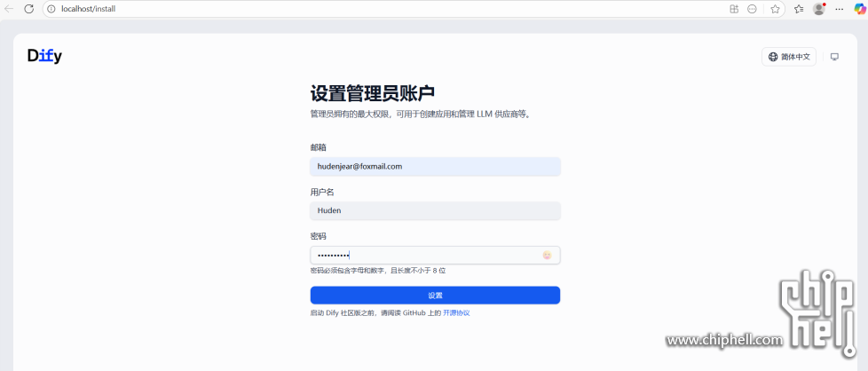Image resolution: width=868 pixels, height=371 pixels.
Task: Click the 设置管理员账户 heading text
Action: tap(372, 93)
